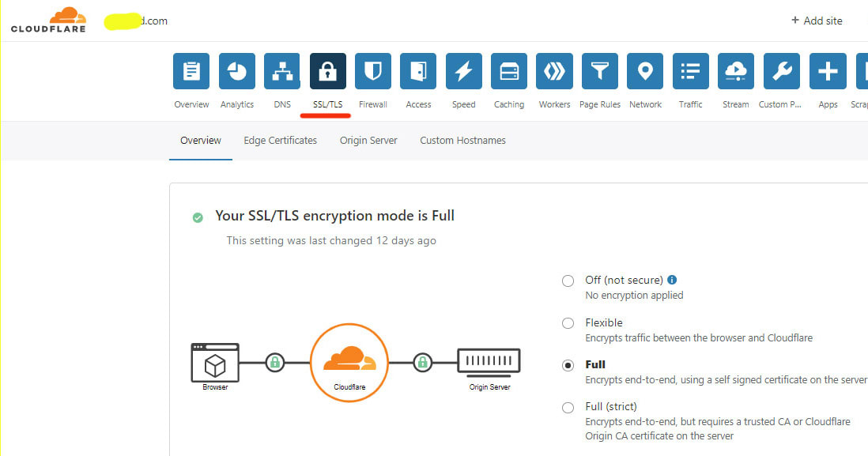
Task: Click the info tooltip beside Off mode
Action: pyautogui.click(x=671, y=279)
